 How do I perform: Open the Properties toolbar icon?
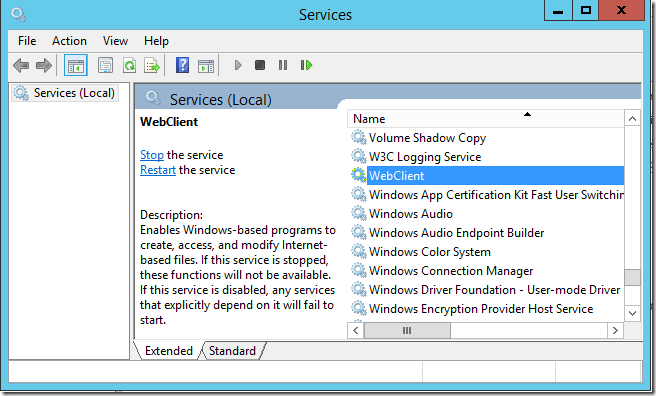point(105,65)
